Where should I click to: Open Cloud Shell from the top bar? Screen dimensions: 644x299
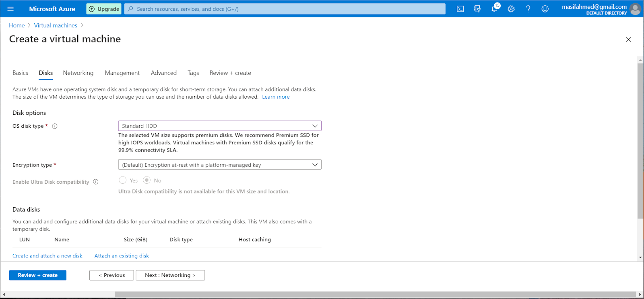pos(460,9)
